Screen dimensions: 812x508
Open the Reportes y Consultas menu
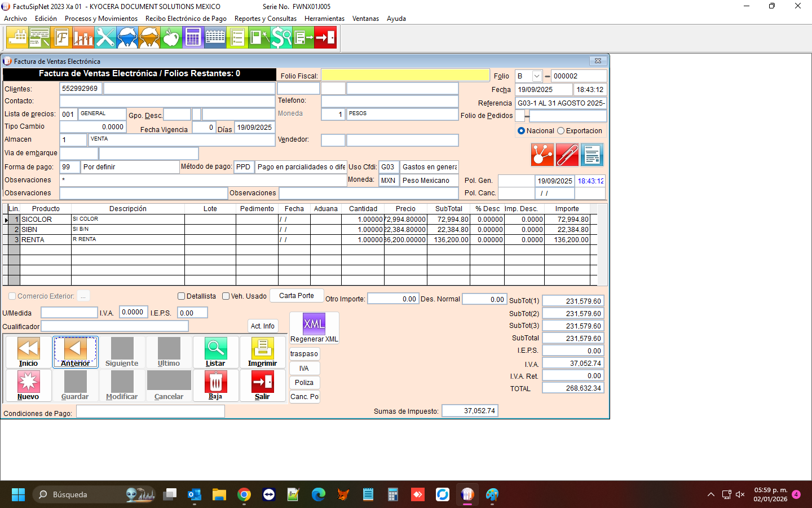pos(266,19)
